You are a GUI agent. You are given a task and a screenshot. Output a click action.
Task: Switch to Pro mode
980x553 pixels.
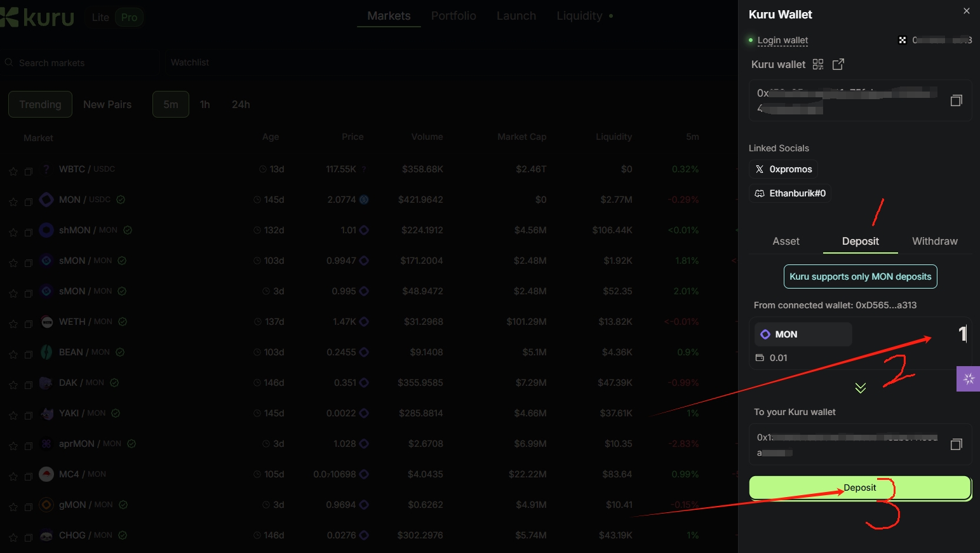(x=129, y=17)
